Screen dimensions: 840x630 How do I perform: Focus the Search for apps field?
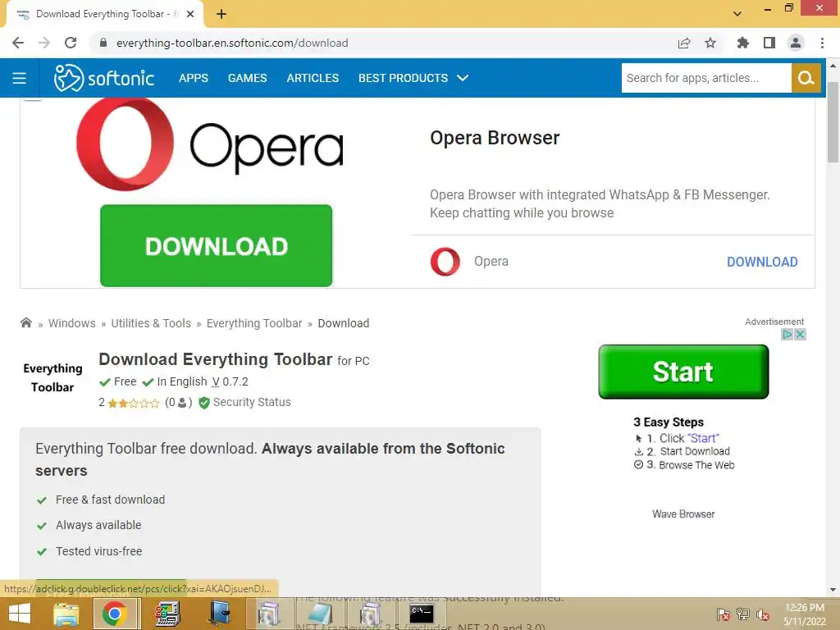[x=706, y=78]
